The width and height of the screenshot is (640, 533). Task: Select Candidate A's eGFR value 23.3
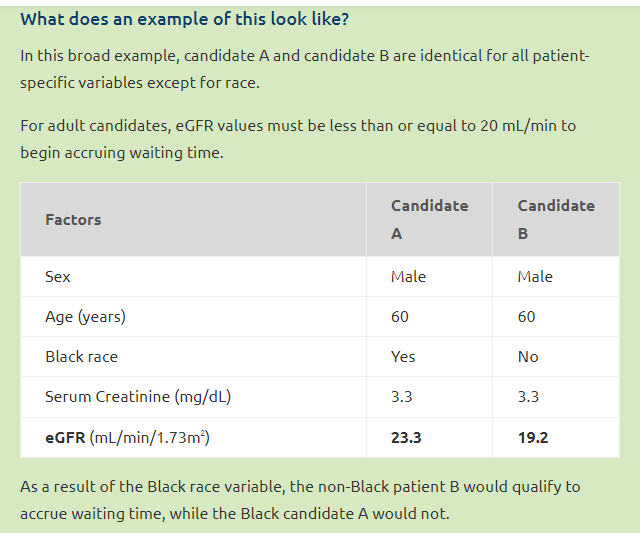406,438
